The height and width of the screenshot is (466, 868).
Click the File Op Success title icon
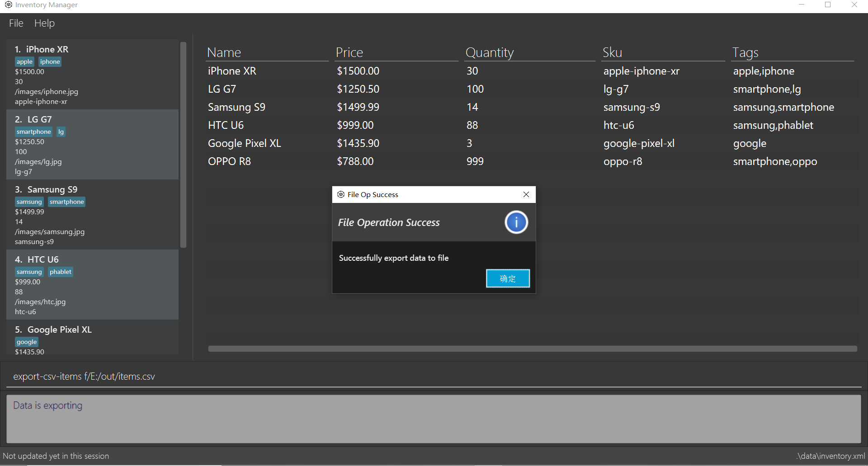point(341,194)
